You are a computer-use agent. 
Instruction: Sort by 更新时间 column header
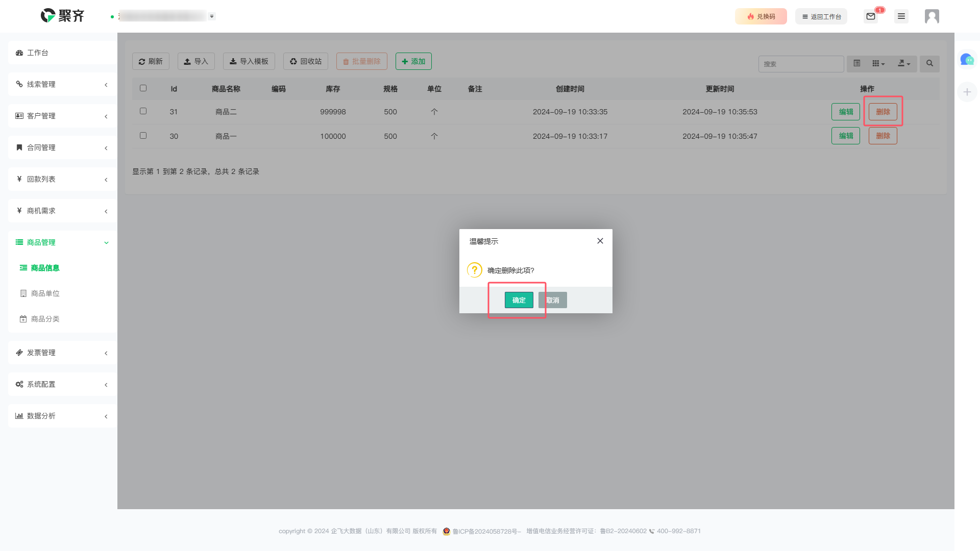720,89
